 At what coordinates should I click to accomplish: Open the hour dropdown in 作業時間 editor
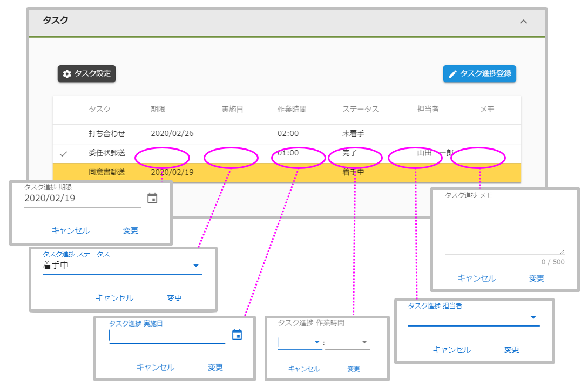[x=316, y=342]
